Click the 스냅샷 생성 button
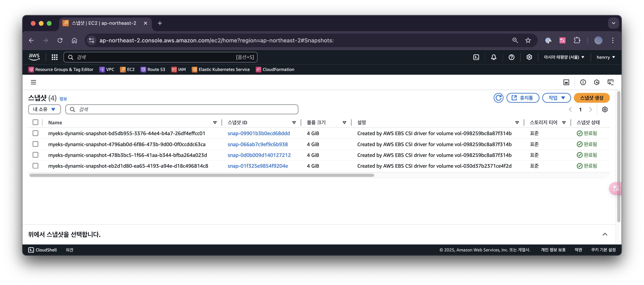Image resolution: width=644 pixels, height=285 pixels. tap(591, 98)
